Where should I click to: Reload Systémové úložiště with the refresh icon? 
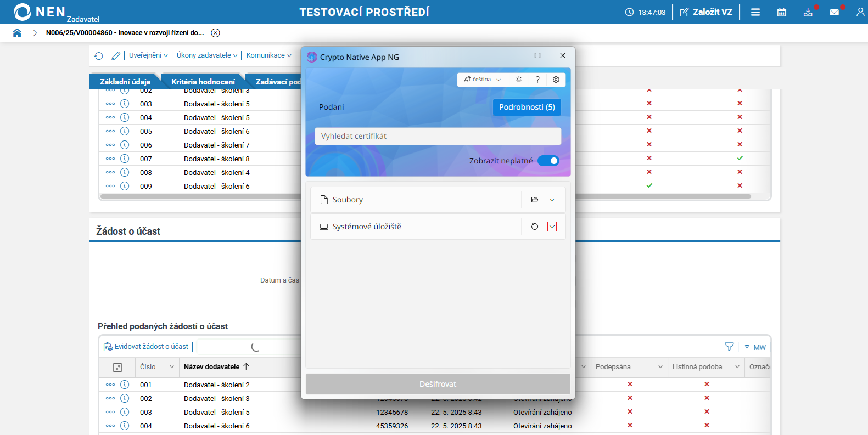point(535,227)
